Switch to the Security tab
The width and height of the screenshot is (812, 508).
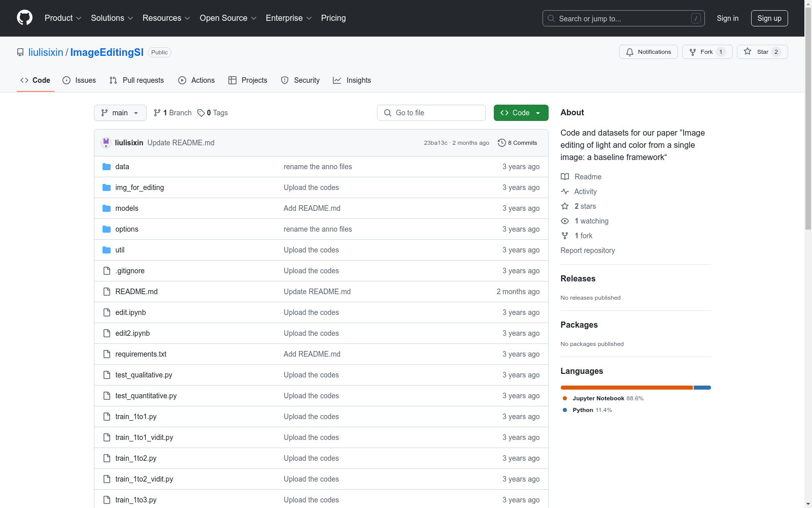pyautogui.click(x=300, y=80)
